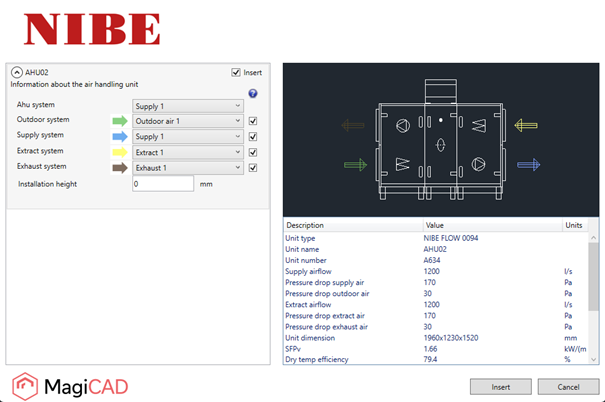The width and height of the screenshot is (605, 402).
Task: Open the Supply system dropdown
Action: click(188, 137)
